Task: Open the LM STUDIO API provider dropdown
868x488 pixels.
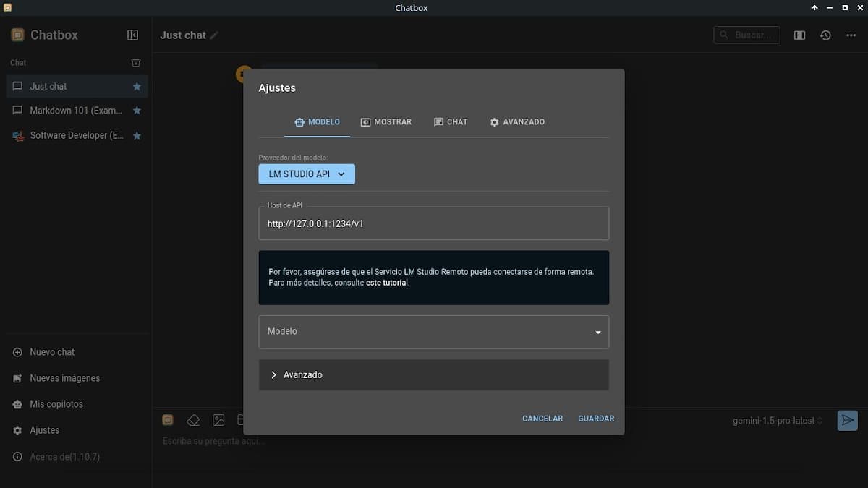Action: pos(307,174)
